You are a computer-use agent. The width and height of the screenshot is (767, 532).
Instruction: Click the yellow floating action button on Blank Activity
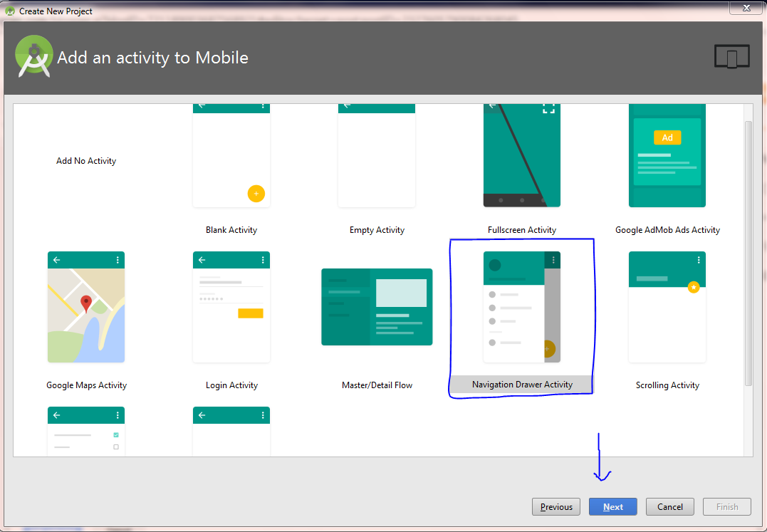pyautogui.click(x=256, y=193)
